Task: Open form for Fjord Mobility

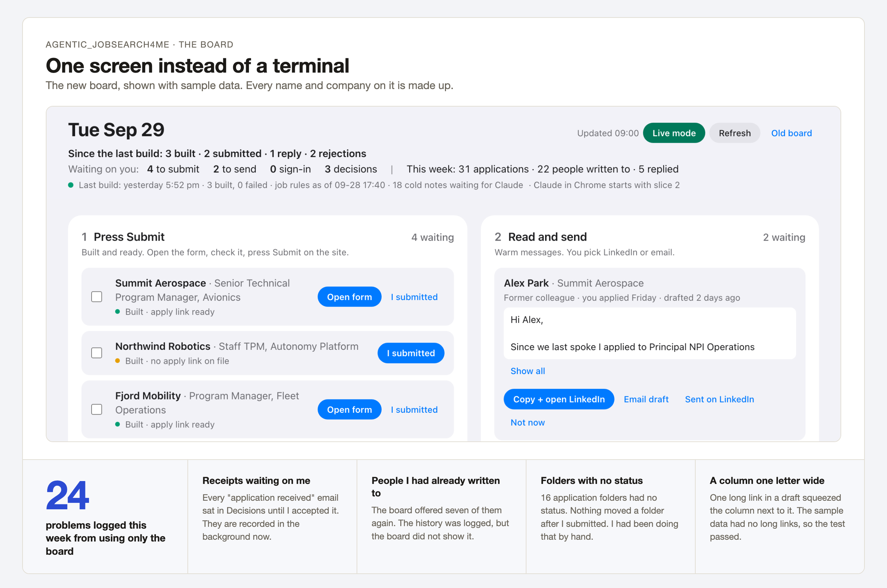Action: click(349, 410)
